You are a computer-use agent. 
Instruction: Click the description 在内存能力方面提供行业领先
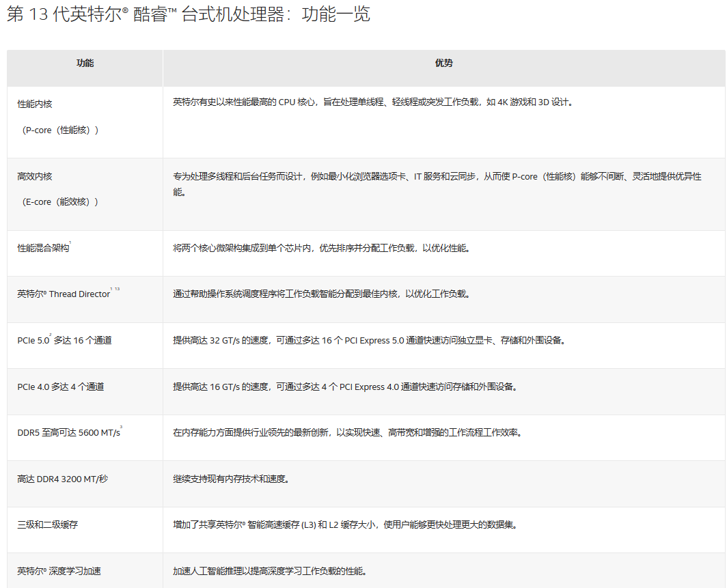[348, 432]
